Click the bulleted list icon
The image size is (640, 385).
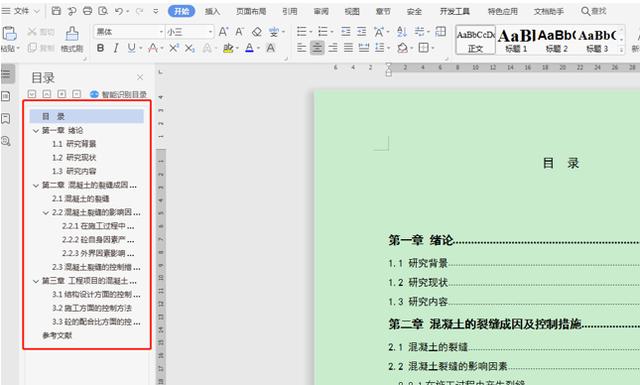coord(302,31)
